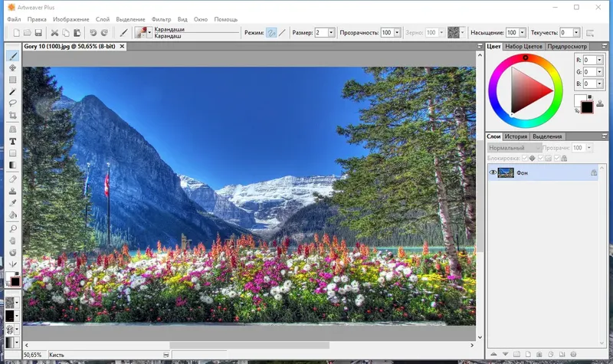Toggle visibility eye of Фон layer

pyautogui.click(x=493, y=172)
